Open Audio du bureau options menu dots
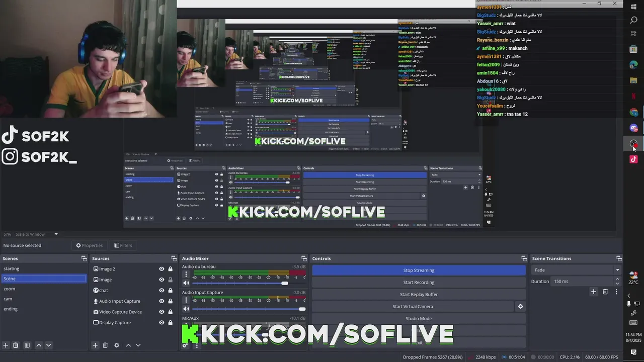 [x=186, y=275]
